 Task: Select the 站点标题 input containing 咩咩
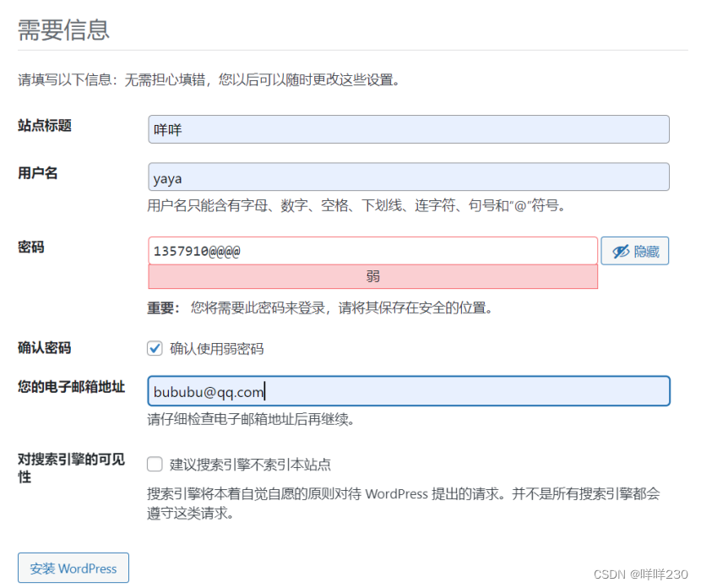pos(408,128)
